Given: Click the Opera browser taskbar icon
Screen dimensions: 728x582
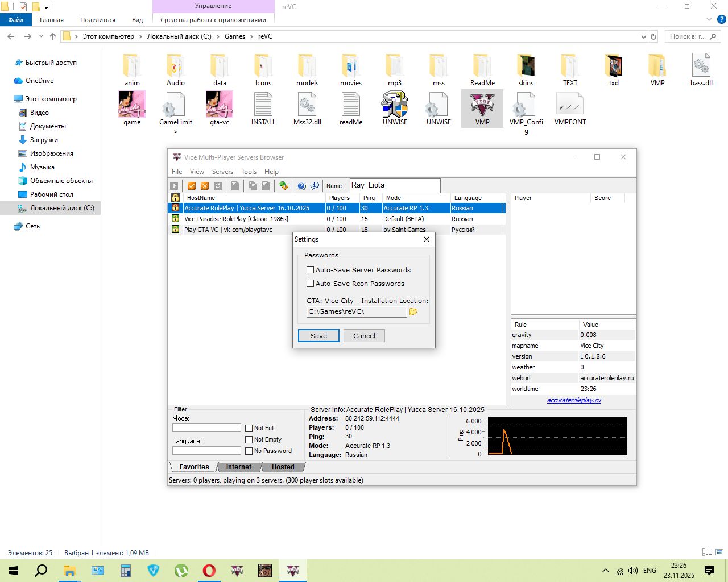Looking at the screenshot, I should (x=209, y=571).
